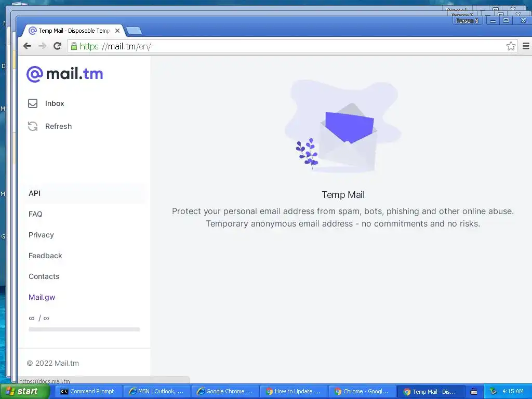Viewport: 532px width, 399px height.
Task: Minimize the Person 3 Chrome window
Action: 493,21
